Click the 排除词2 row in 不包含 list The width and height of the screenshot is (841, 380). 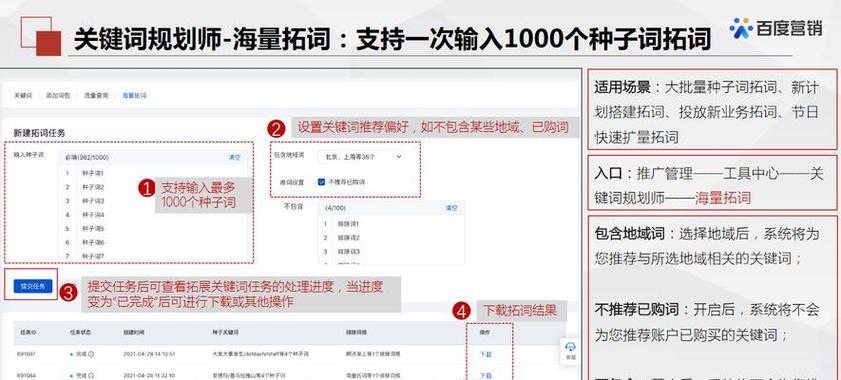(392, 237)
